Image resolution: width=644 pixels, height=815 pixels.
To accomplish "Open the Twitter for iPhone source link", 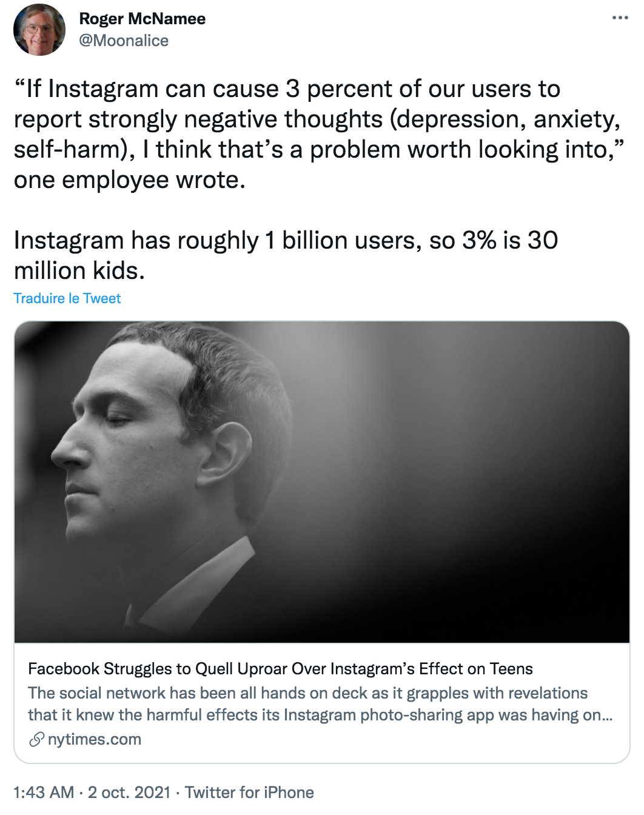I will pos(249,793).
